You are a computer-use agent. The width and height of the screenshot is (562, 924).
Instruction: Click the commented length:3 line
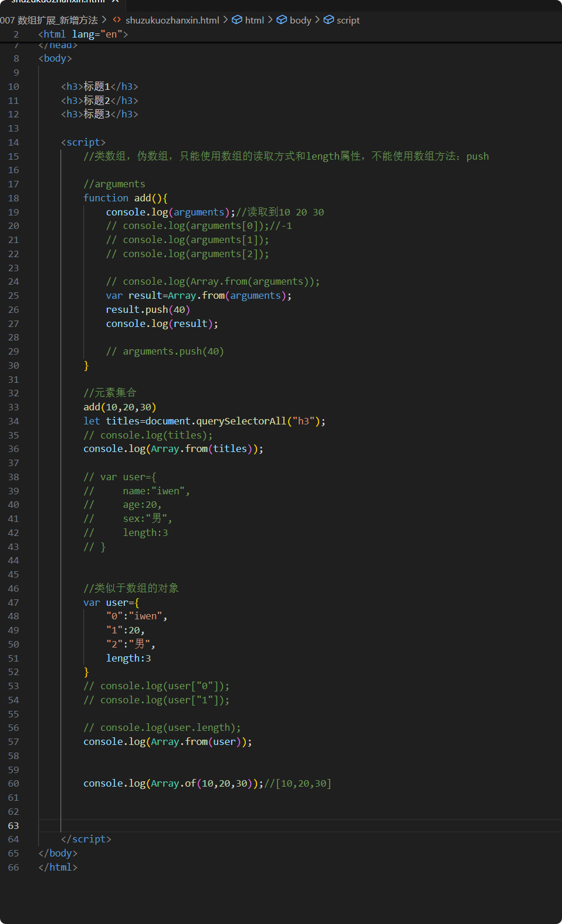click(x=126, y=533)
